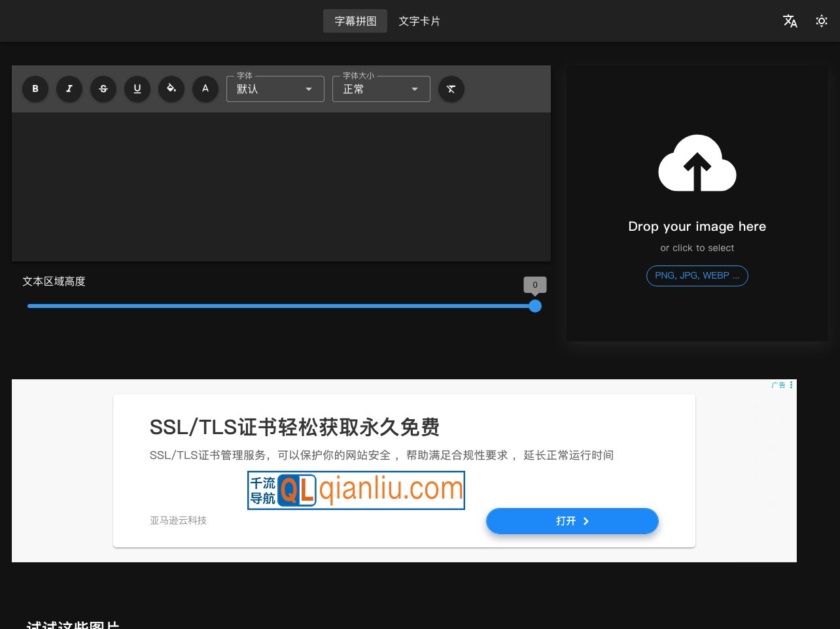Click inside the empty text editing area
840x629 pixels.
tap(281, 186)
